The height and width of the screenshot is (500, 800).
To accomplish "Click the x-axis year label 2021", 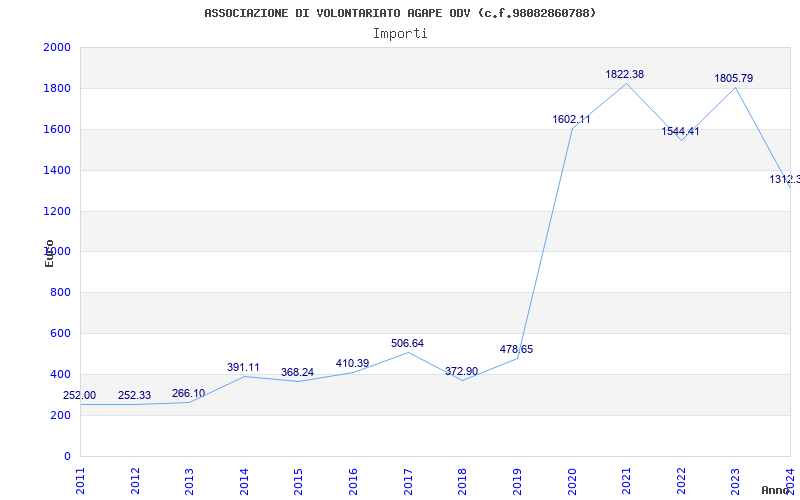I will 626,482.
